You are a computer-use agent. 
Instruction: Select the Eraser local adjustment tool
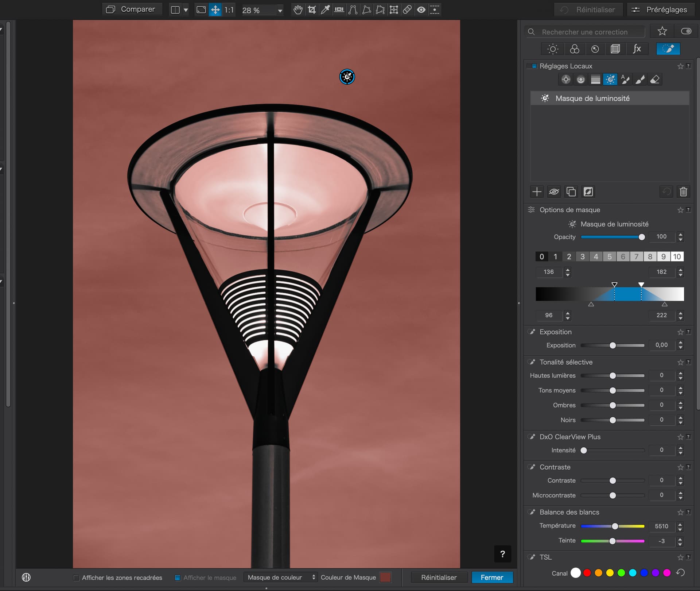click(655, 80)
